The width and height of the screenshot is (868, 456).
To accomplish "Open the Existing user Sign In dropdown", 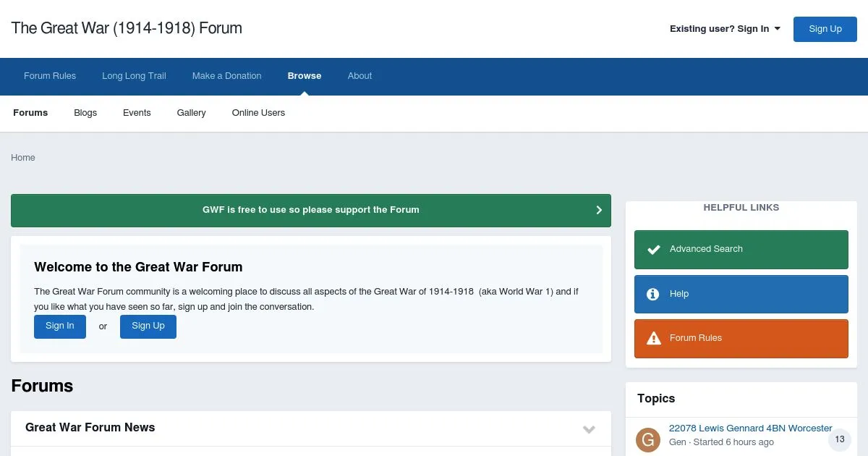I will [725, 29].
